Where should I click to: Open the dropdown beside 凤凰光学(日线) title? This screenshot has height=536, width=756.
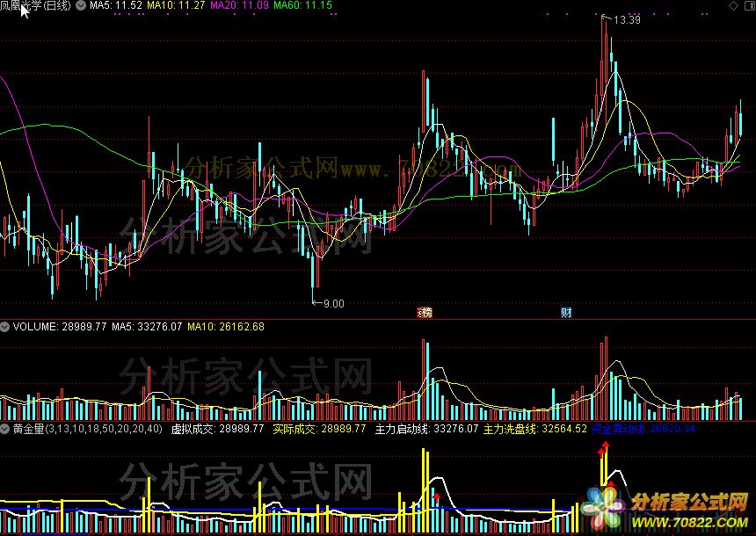tap(81, 6)
